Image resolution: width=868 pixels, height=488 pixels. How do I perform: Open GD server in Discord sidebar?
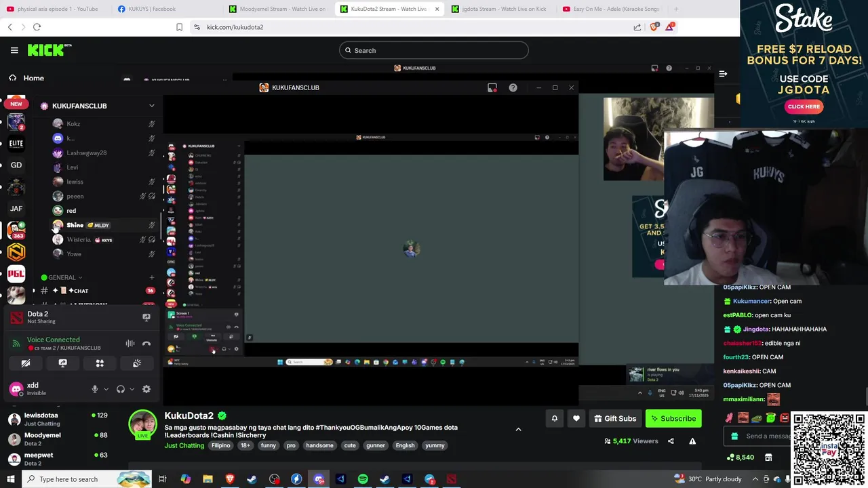coord(16,165)
